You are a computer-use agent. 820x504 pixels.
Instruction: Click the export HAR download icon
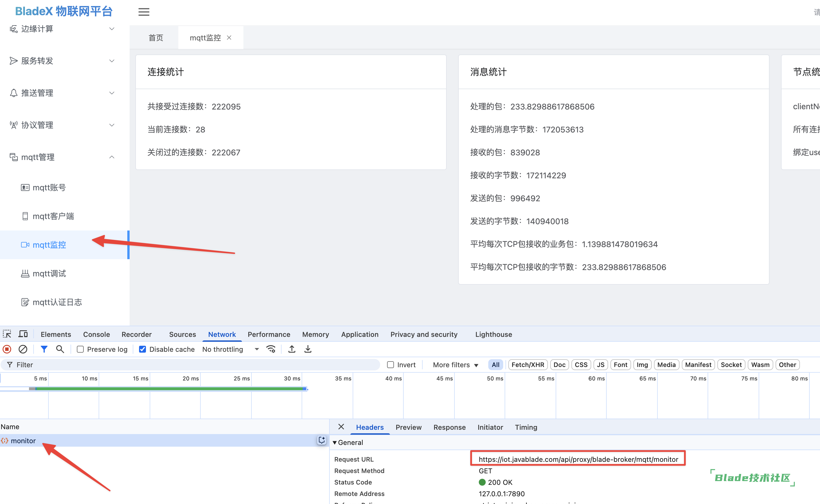[308, 349]
